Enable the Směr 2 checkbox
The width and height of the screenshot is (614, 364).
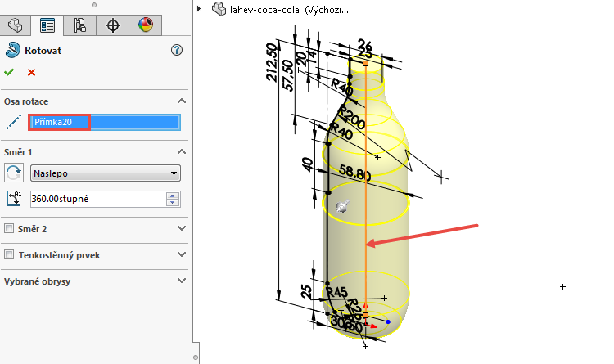pyautogui.click(x=9, y=228)
